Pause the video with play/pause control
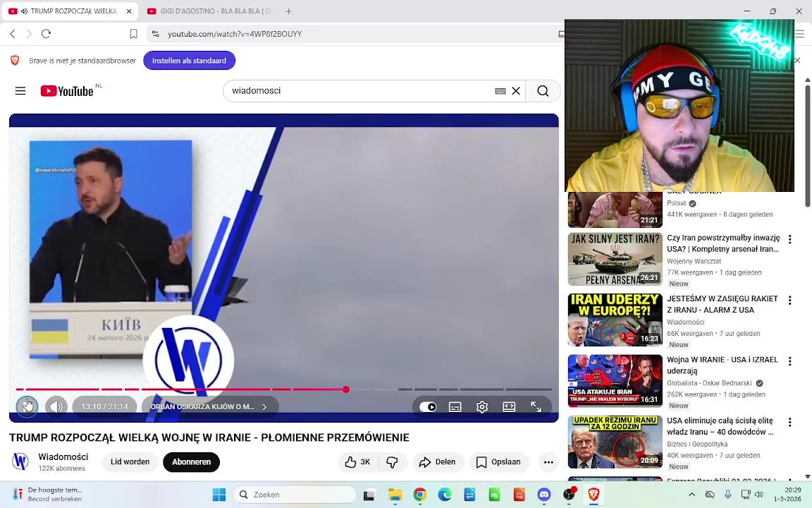Screen dimensions: 812x508 [27, 406]
